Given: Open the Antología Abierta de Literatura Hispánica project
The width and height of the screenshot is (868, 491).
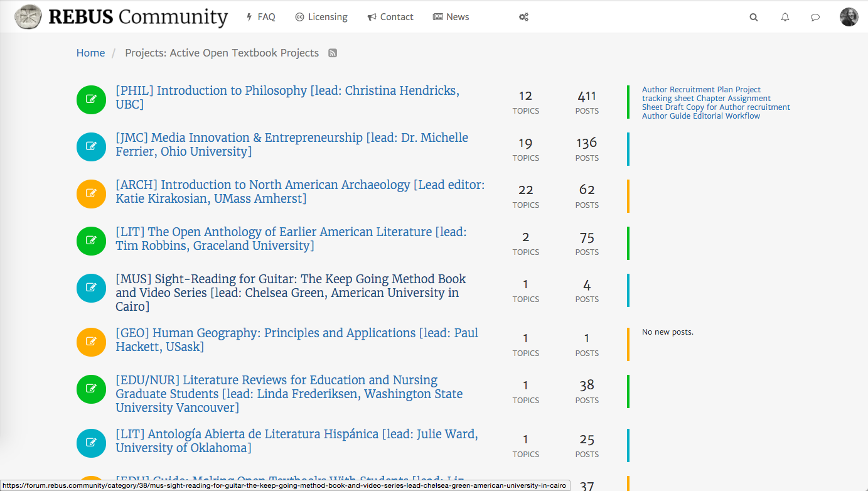Looking at the screenshot, I should (x=296, y=434).
